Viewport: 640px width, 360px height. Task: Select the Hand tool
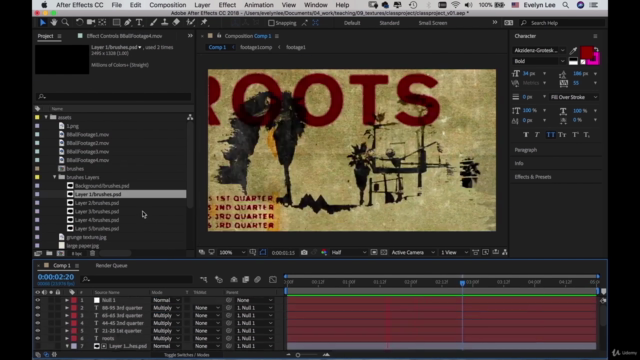53,23
